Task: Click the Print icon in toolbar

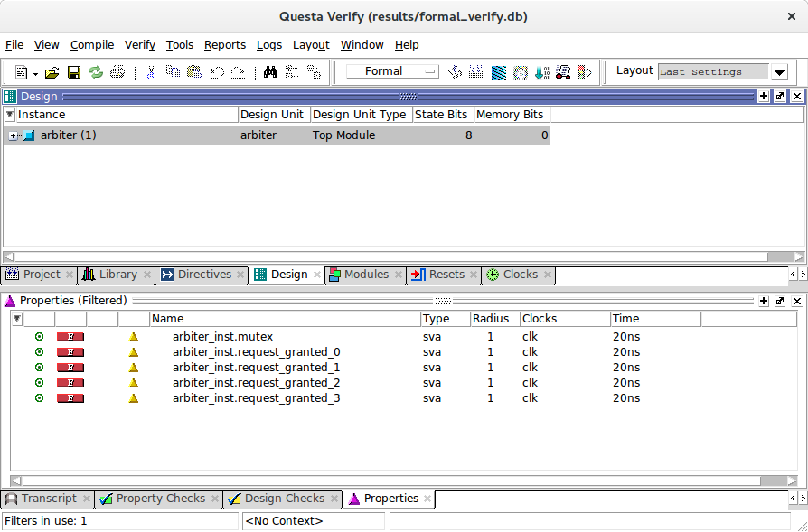Action: coord(117,72)
